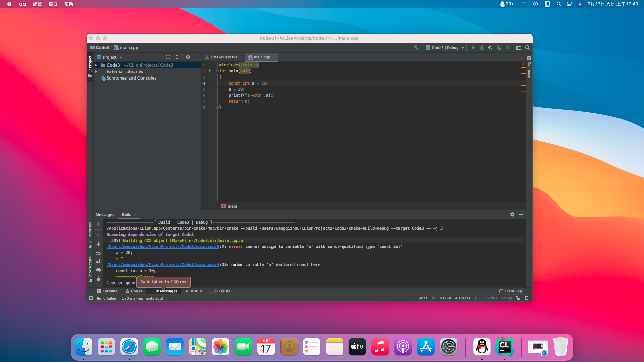The height and width of the screenshot is (362, 644).
Task: Toggle read-only lock icon in status bar
Action: coord(518,298)
